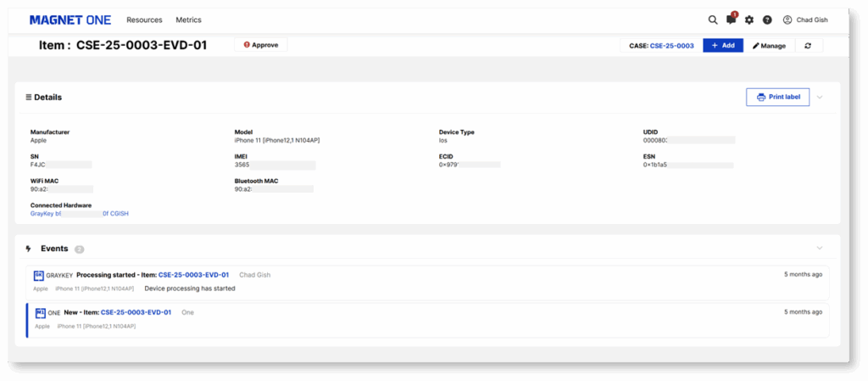Collapse the Details panel chevron

point(820,97)
